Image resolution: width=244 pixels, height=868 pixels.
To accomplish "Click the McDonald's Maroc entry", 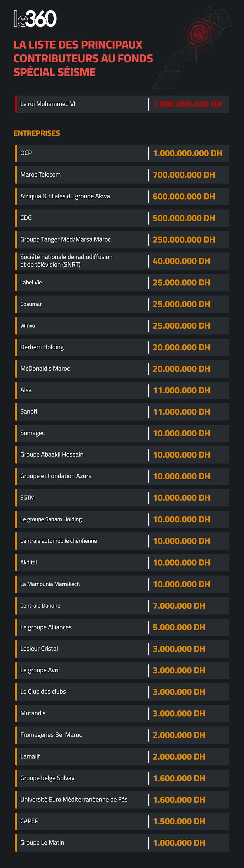I will pyautogui.click(x=45, y=369).
